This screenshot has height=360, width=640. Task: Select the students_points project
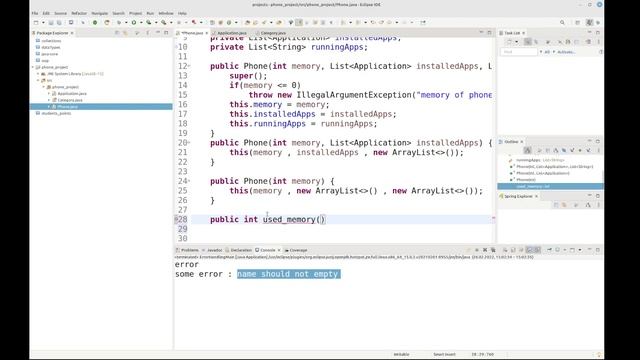click(56, 113)
